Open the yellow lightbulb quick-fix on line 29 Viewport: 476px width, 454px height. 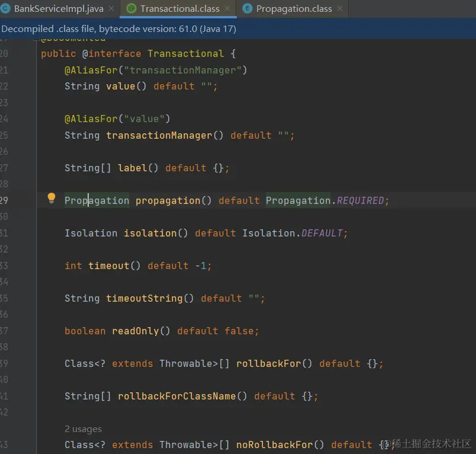pos(52,198)
